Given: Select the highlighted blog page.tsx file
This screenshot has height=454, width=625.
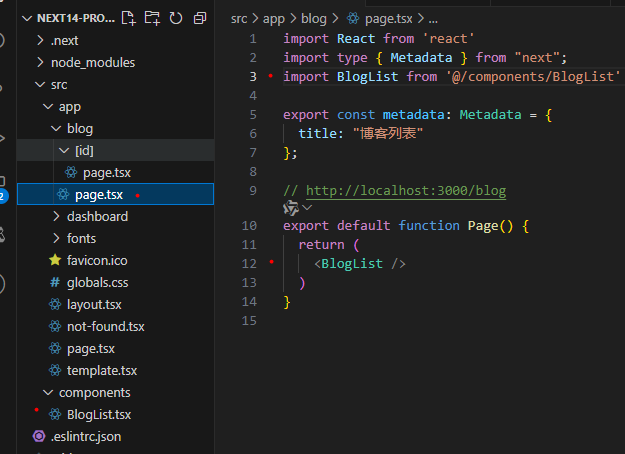Looking at the screenshot, I should (x=116, y=194).
